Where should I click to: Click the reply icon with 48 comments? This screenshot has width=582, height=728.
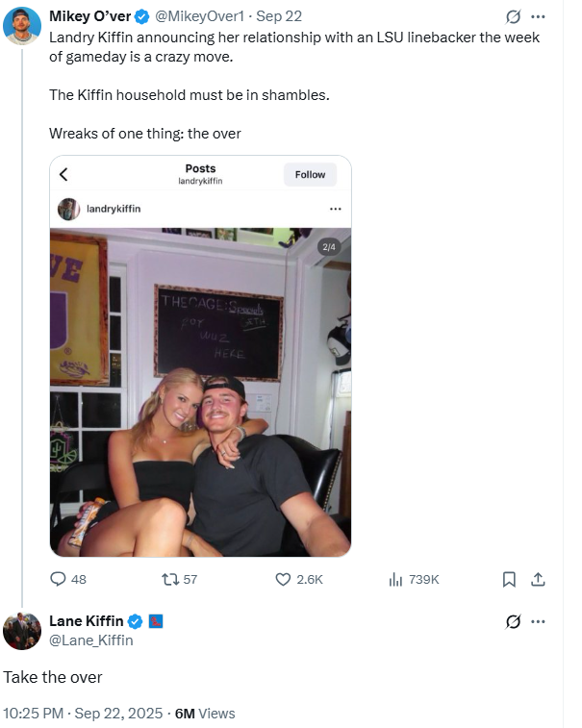tap(59, 579)
